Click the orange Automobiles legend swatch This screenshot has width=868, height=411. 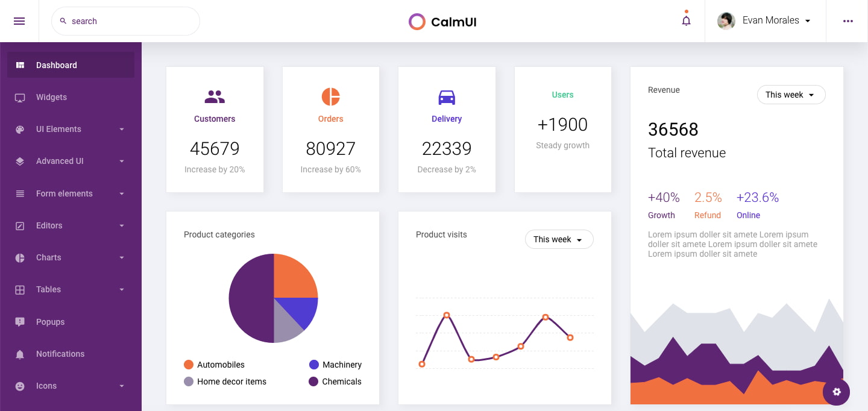(188, 364)
